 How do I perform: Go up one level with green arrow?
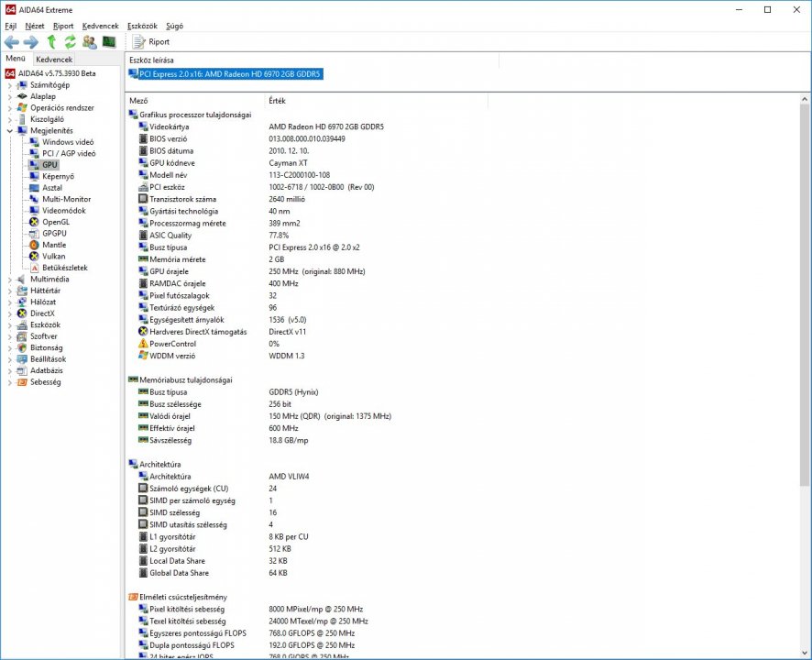click(x=51, y=42)
